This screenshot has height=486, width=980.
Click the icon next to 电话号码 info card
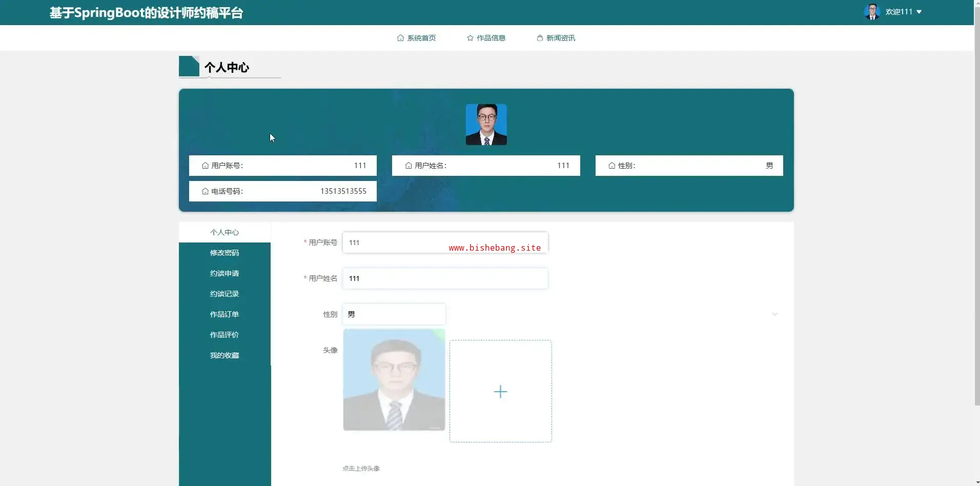[205, 191]
